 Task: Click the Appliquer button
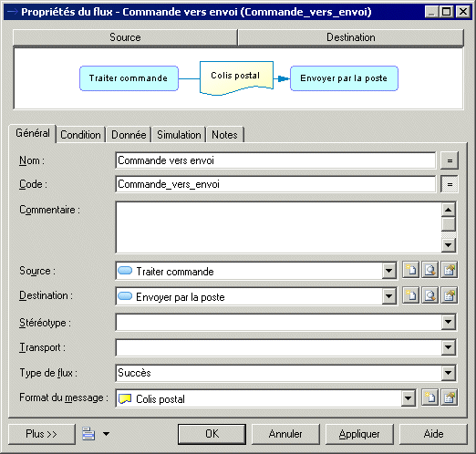(x=359, y=434)
